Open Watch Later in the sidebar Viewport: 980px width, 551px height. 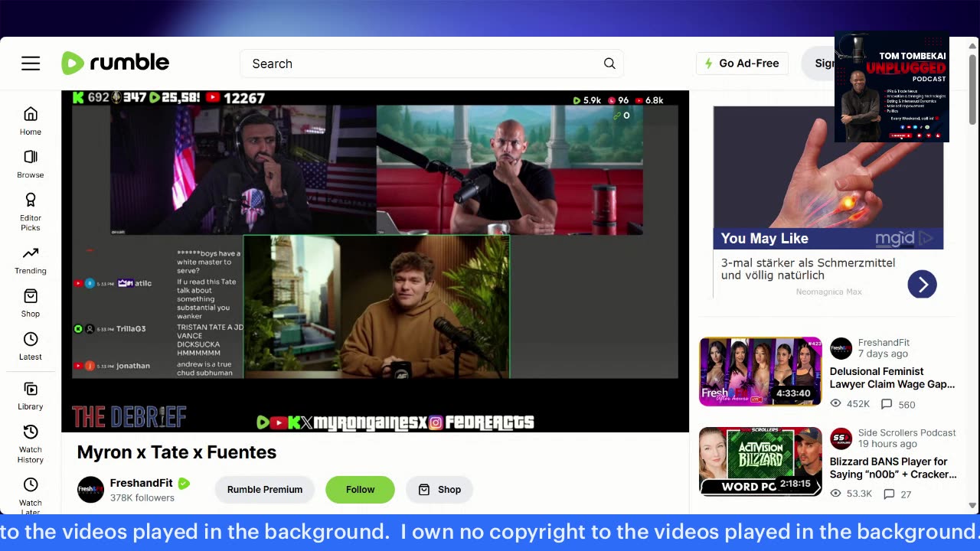tap(31, 496)
